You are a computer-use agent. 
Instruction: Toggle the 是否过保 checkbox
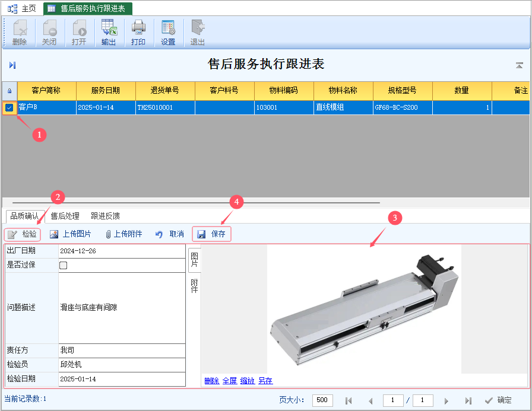coord(63,265)
